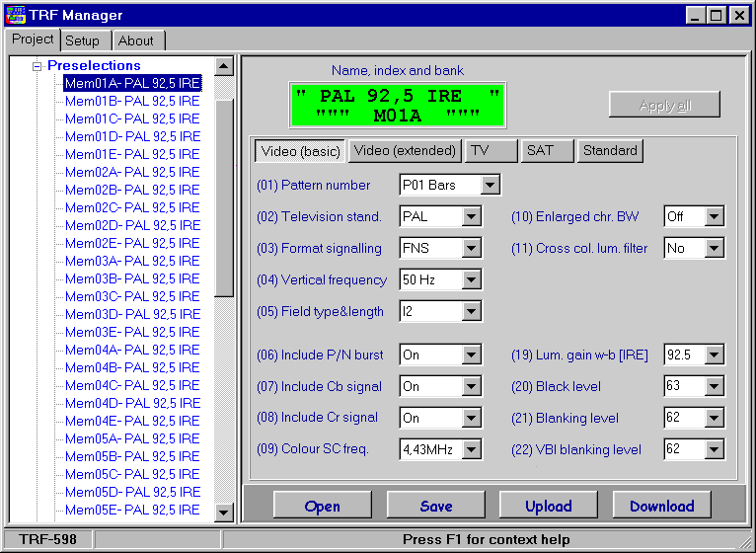Image resolution: width=756 pixels, height=553 pixels.
Task: Open the Black level dropdown
Action: [x=714, y=386]
